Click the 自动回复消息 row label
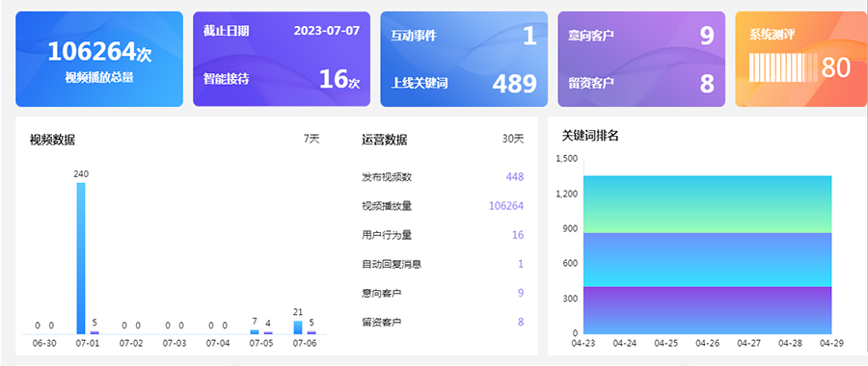This screenshot has width=868, height=366. 392,264
